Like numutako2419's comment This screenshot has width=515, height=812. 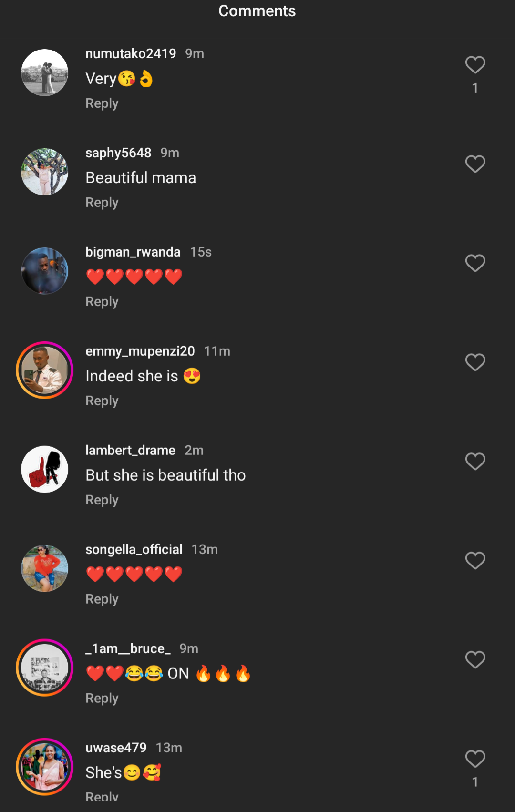[x=475, y=65]
